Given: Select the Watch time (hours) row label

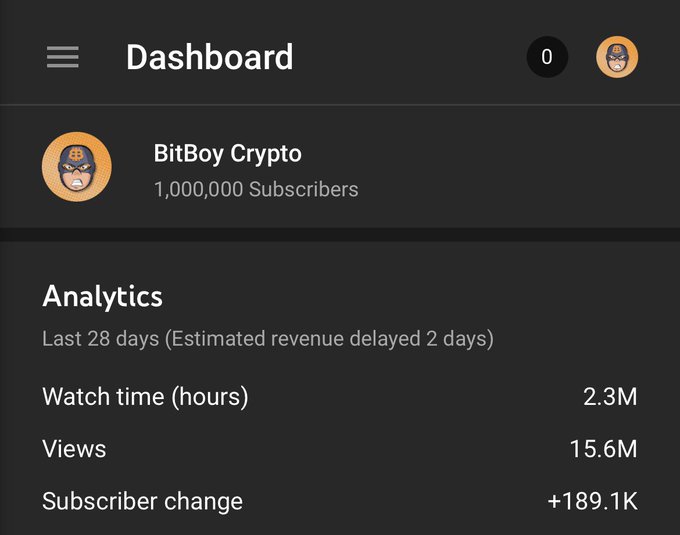Looking at the screenshot, I should point(145,397).
